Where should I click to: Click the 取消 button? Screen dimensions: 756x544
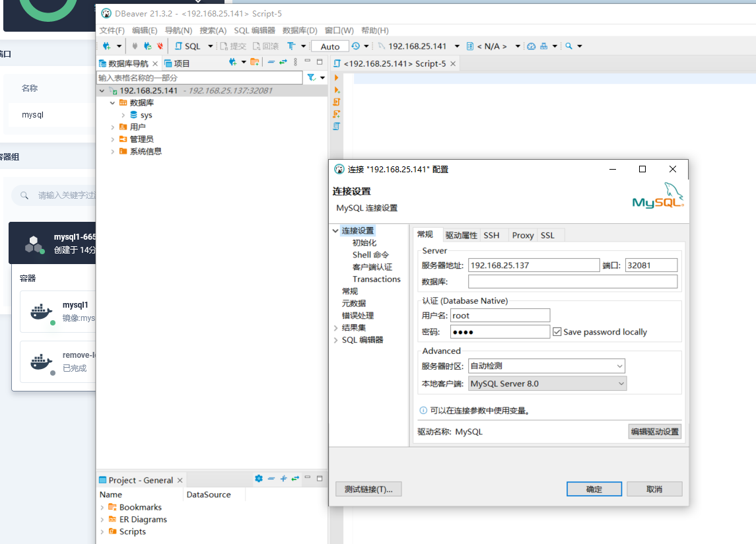pos(654,489)
